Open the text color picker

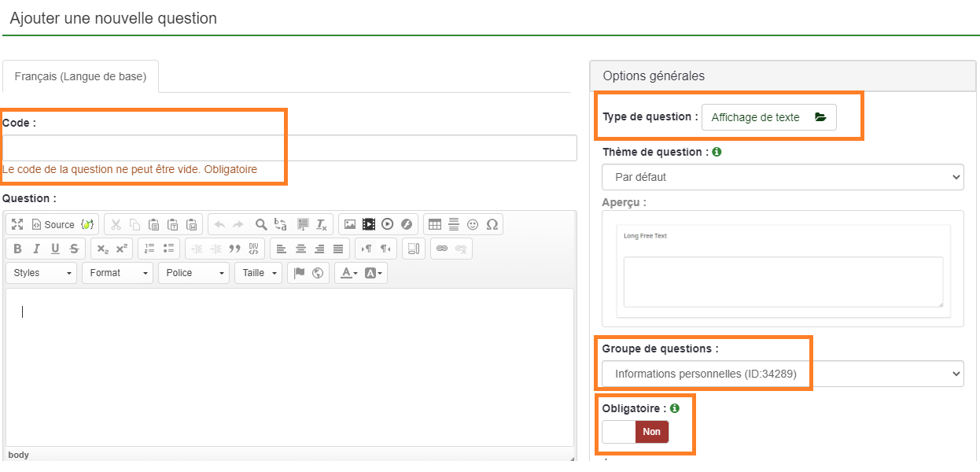click(x=348, y=273)
